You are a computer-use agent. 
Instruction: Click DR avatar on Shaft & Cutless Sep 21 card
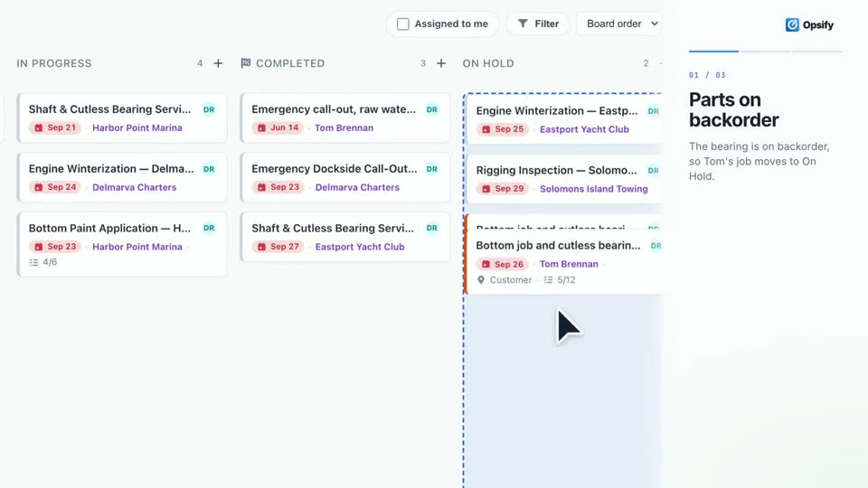(209, 109)
